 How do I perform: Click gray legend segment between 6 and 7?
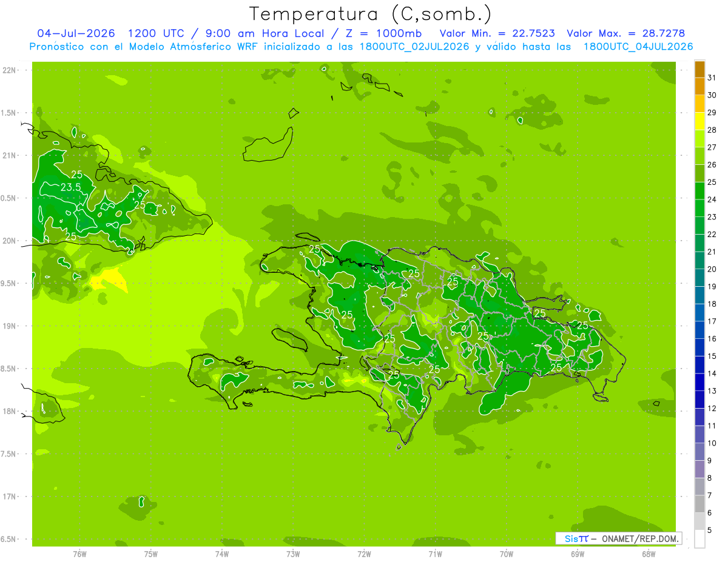coord(699,504)
